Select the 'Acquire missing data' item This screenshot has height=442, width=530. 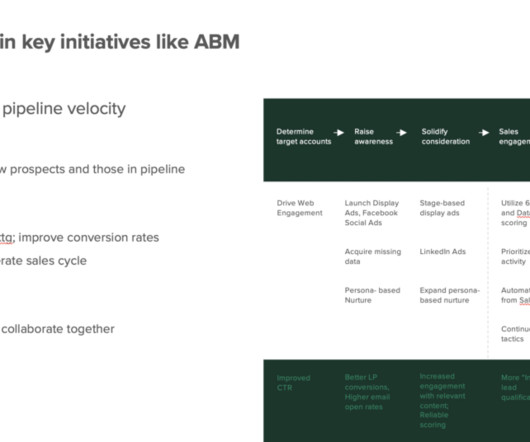(373, 256)
